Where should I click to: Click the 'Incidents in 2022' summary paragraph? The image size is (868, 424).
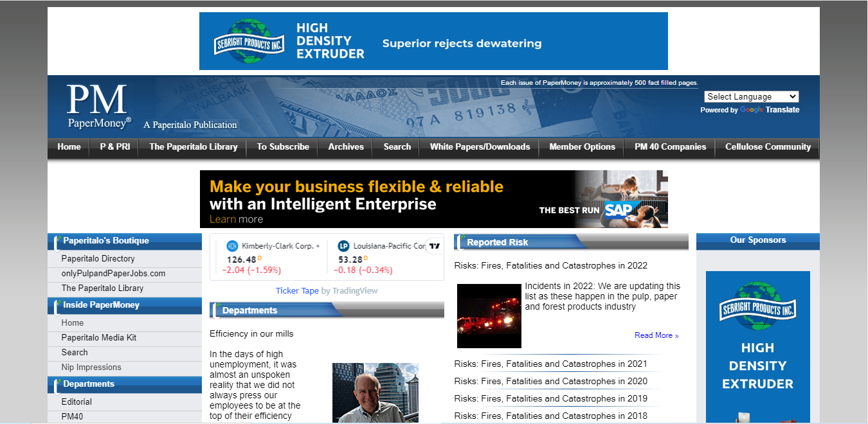click(602, 296)
